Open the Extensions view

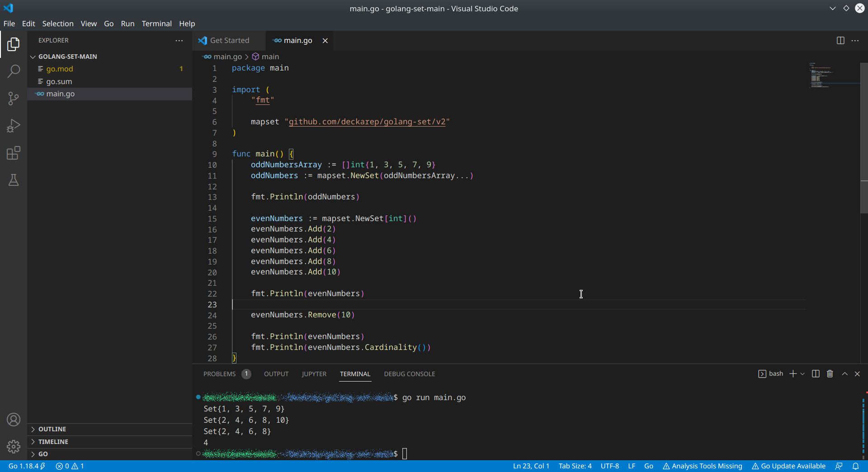14,153
